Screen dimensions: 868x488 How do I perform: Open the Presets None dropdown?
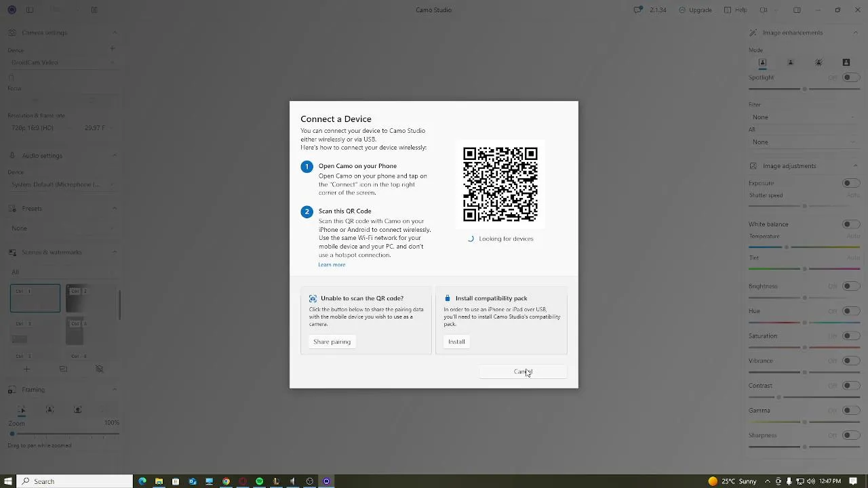click(62, 228)
